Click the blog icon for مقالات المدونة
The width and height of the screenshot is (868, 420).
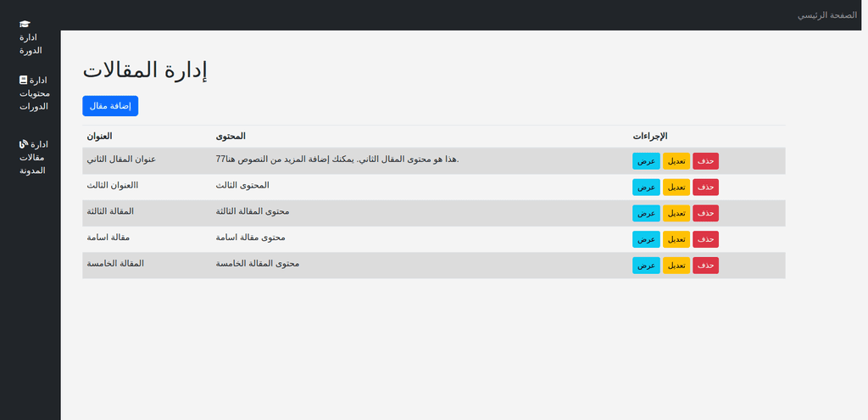point(23,144)
